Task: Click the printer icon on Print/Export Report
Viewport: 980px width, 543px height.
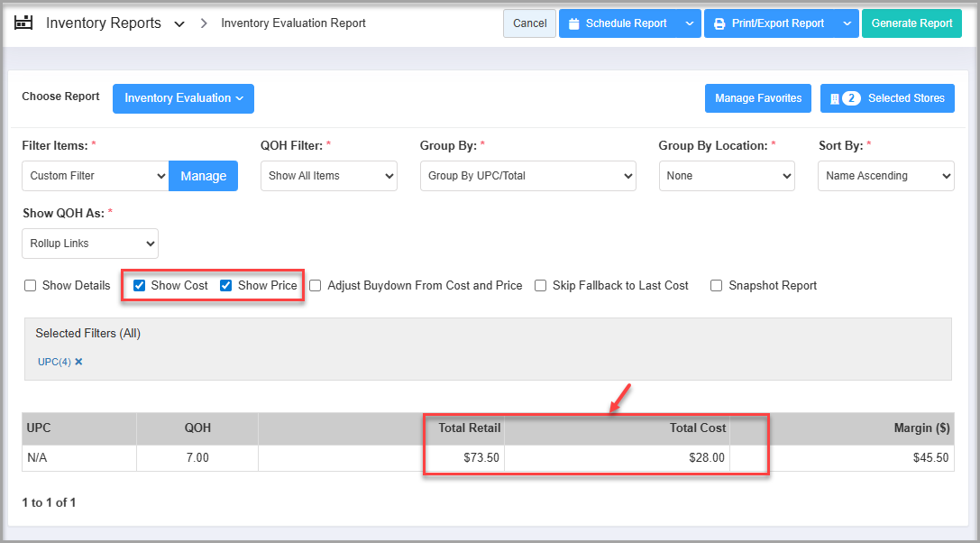Action: coord(719,23)
